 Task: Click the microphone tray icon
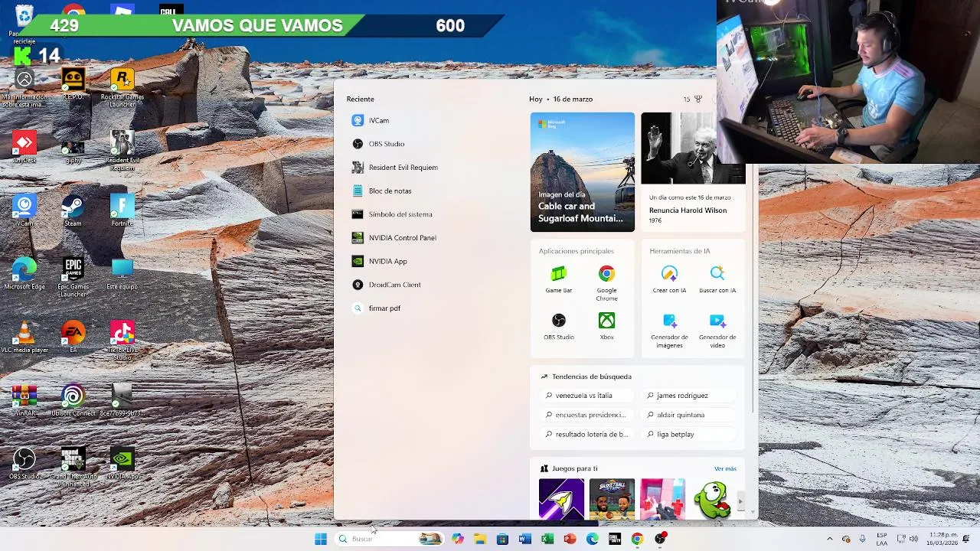tap(863, 539)
